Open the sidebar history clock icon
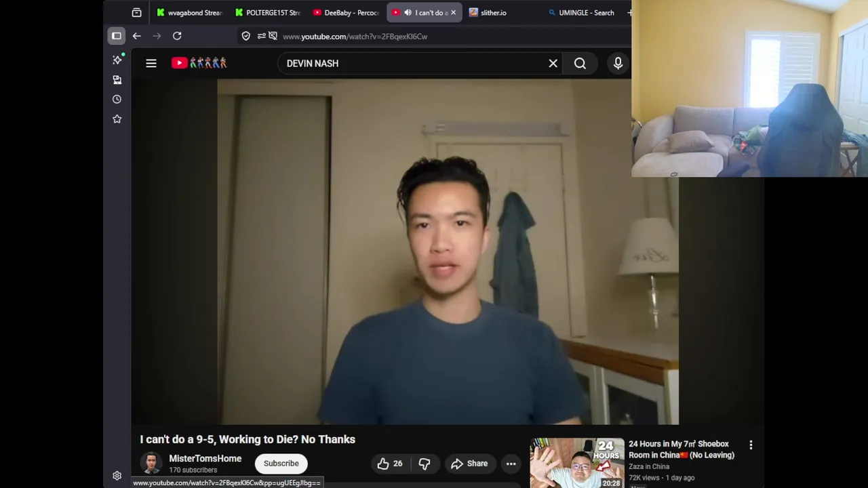Image resolution: width=868 pixels, height=488 pixels. tap(117, 99)
